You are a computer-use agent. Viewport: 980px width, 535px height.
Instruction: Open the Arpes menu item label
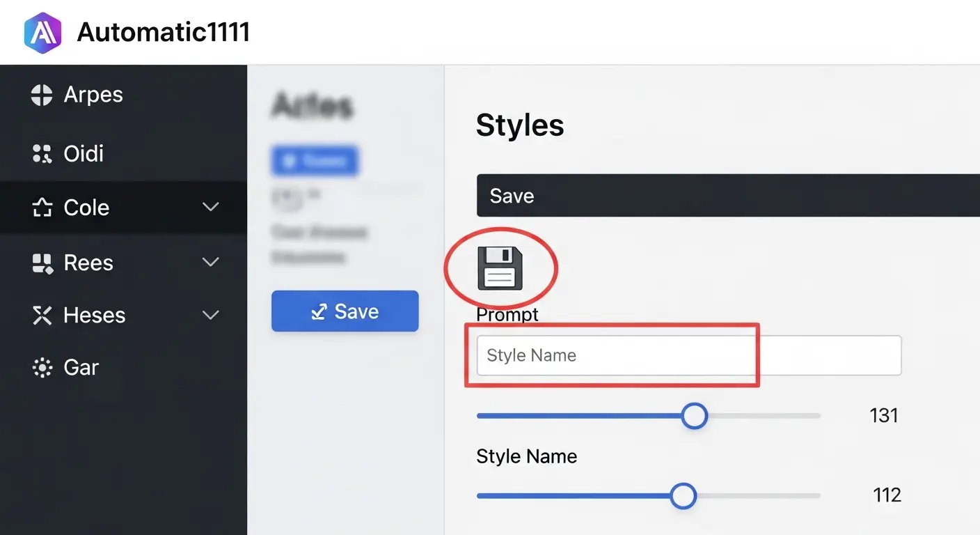point(93,95)
